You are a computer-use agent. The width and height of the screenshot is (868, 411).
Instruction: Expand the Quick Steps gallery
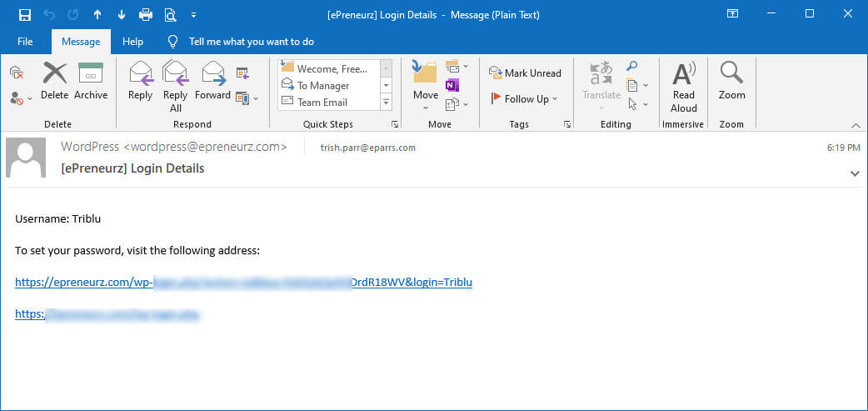point(387,102)
